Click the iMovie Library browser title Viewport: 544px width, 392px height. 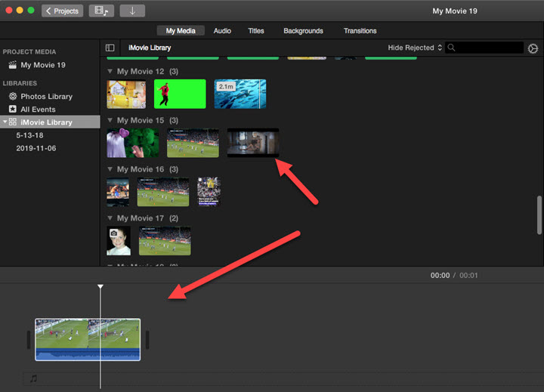pos(150,48)
